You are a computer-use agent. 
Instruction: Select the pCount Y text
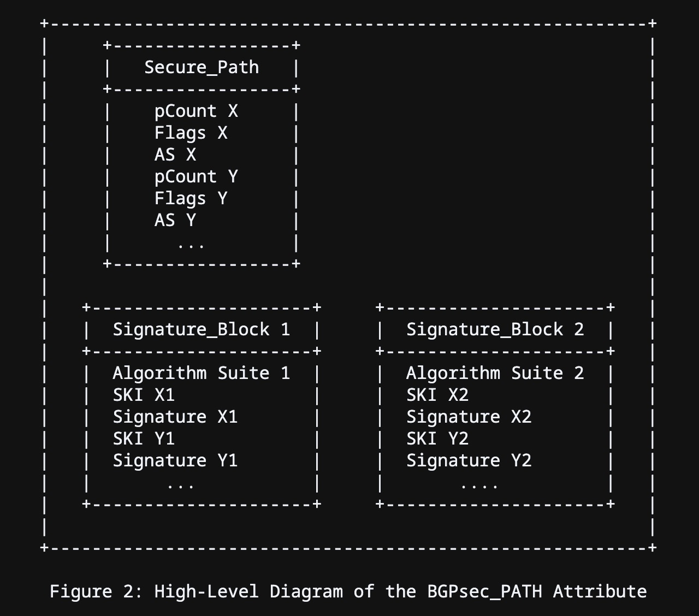click(x=196, y=177)
